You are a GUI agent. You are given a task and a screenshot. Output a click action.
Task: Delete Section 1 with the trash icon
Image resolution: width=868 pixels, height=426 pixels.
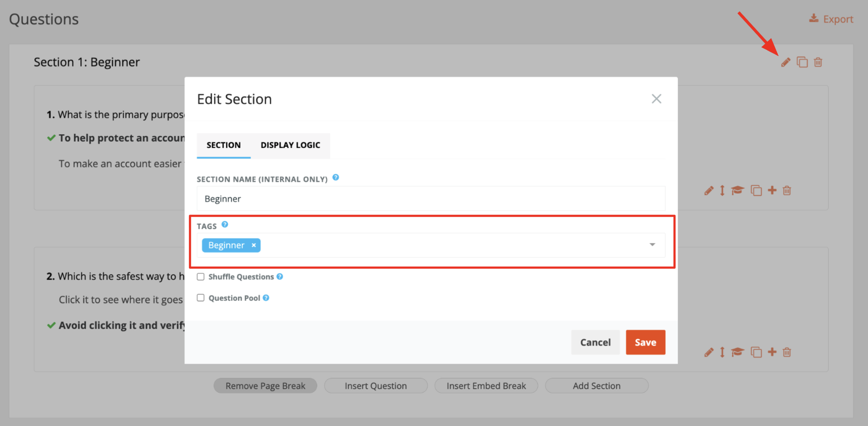click(818, 62)
